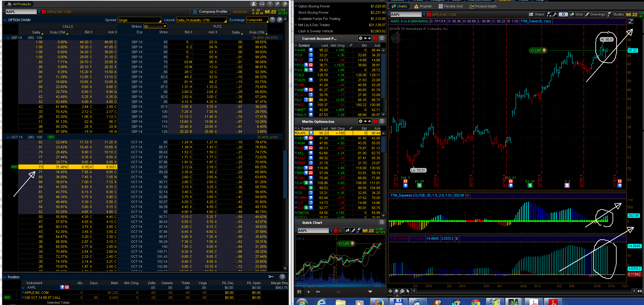Click the D timeframe button on chart toolbar
Viewport: 644px width, 305px height.
point(563,14)
